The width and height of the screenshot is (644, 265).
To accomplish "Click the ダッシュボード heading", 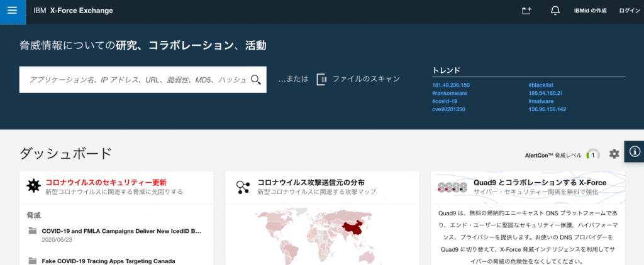I will coord(65,153).
